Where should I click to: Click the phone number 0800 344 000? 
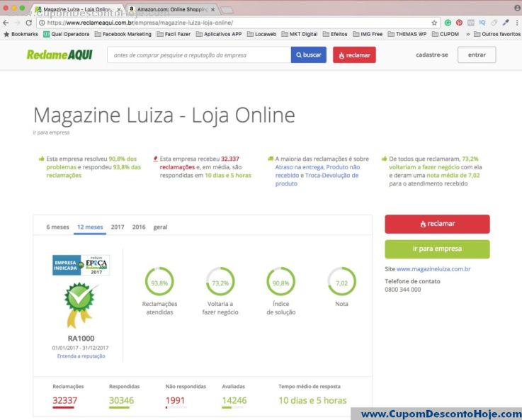[x=403, y=290]
